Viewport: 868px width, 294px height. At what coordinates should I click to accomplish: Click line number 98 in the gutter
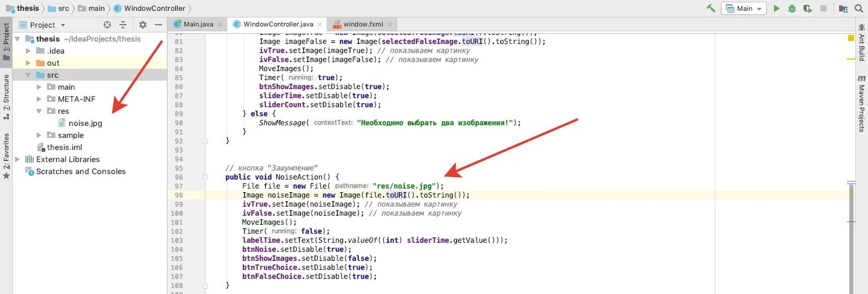tap(178, 195)
